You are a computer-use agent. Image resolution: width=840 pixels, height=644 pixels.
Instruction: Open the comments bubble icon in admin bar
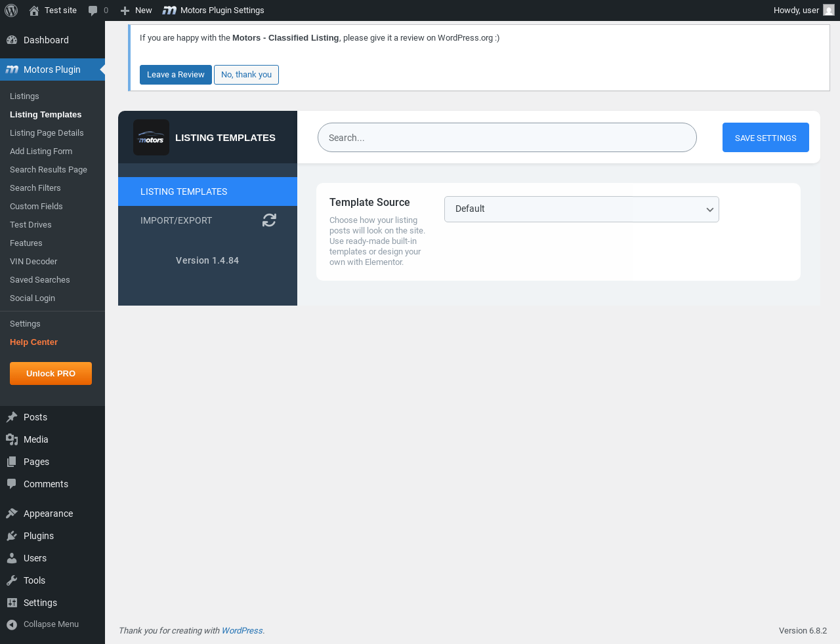coord(93,10)
